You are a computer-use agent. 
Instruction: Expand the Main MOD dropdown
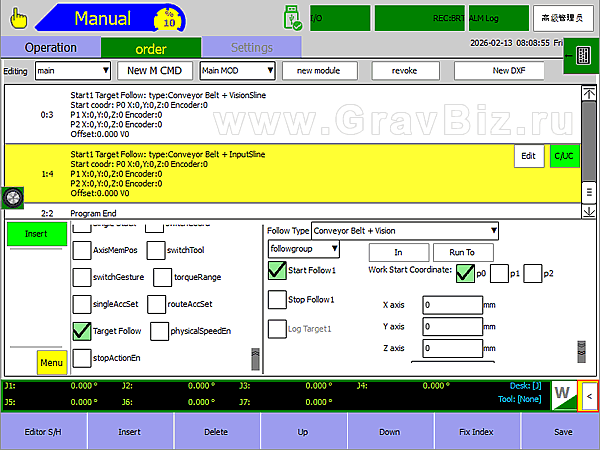coord(237,71)
